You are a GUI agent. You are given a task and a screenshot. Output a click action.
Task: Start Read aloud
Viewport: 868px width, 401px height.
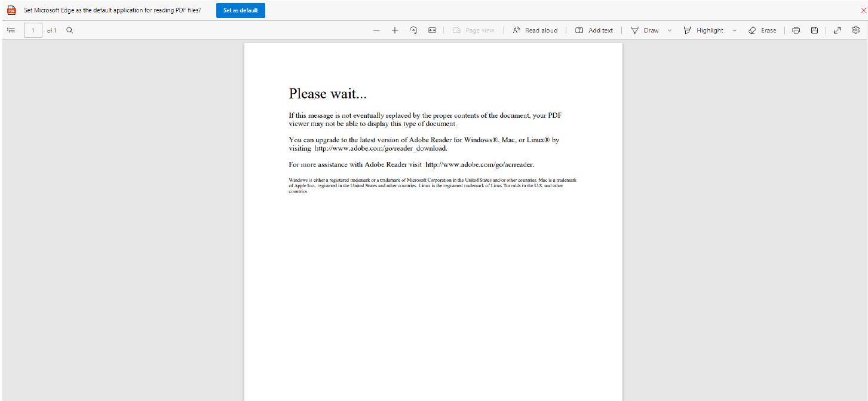(535, 30)
